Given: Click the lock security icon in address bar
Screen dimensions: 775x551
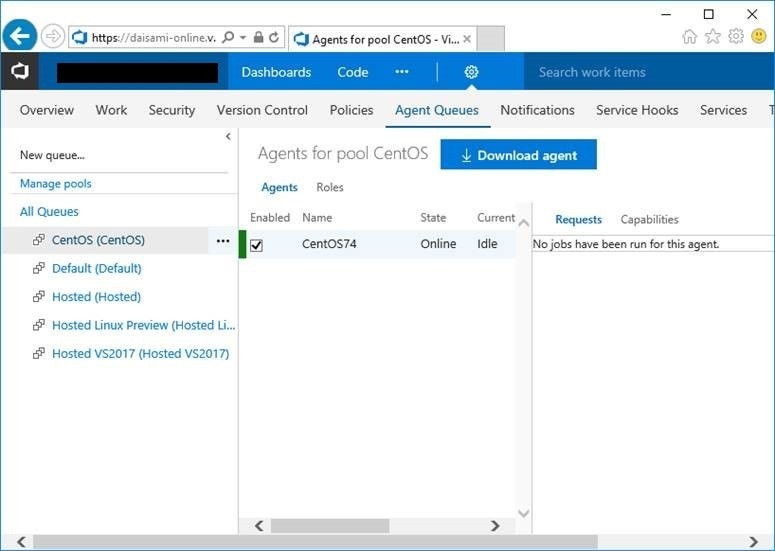Looking at the screenshot, I should click(x=258, y=37).
